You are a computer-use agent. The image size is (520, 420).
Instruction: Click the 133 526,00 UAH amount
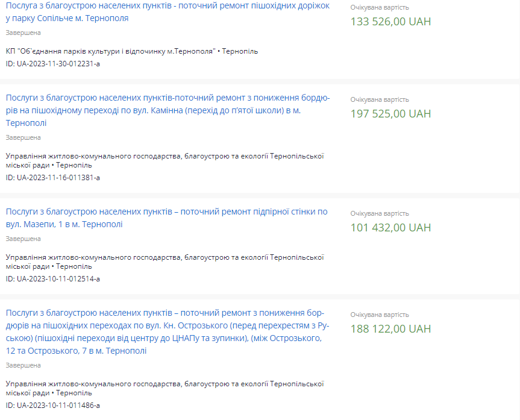pyautogui.click(x=390, y=22)
